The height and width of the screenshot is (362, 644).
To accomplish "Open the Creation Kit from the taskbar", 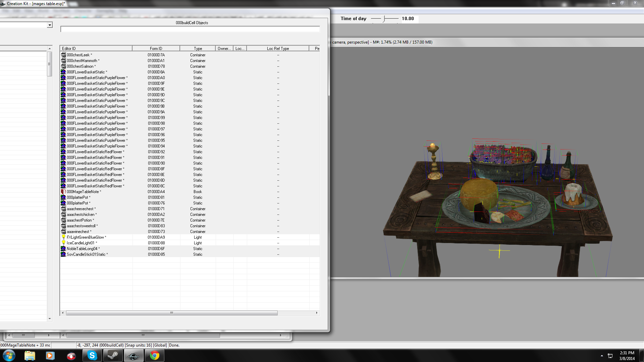I will 133,355.
